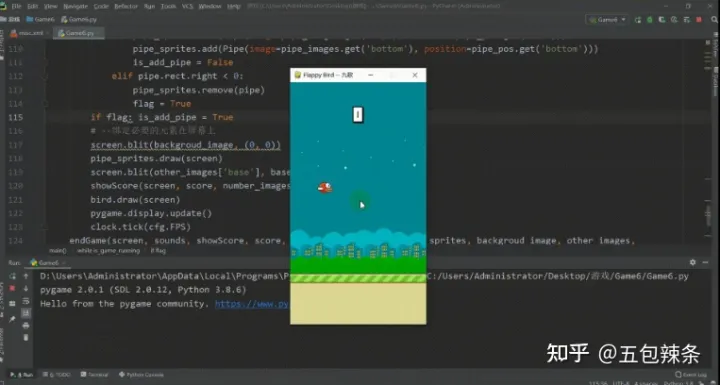Click the while is_game_running breadcrumb
This screenshot has width=720, height=385.
(x=108, y=251)
